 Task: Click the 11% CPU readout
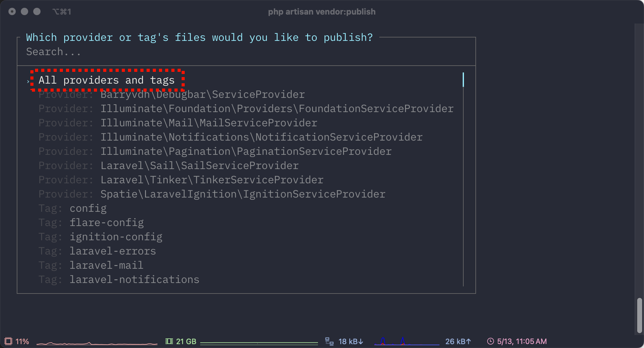click(22, 341)
